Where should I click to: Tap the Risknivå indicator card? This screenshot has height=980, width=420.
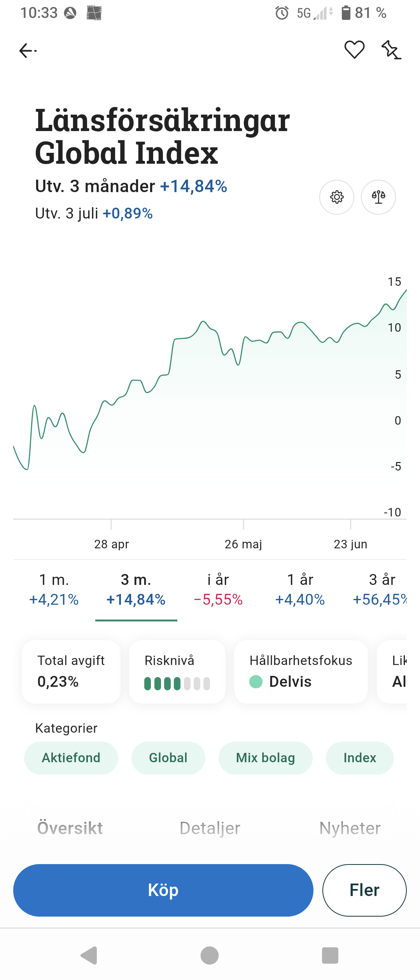[177, 672]
